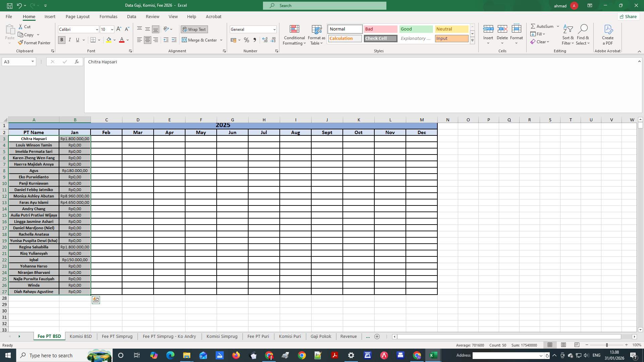Switch to the Komisi BSD sheet tab
Image resolution: width=644 pixels, height=362 pixels.
tap(80, 336)
